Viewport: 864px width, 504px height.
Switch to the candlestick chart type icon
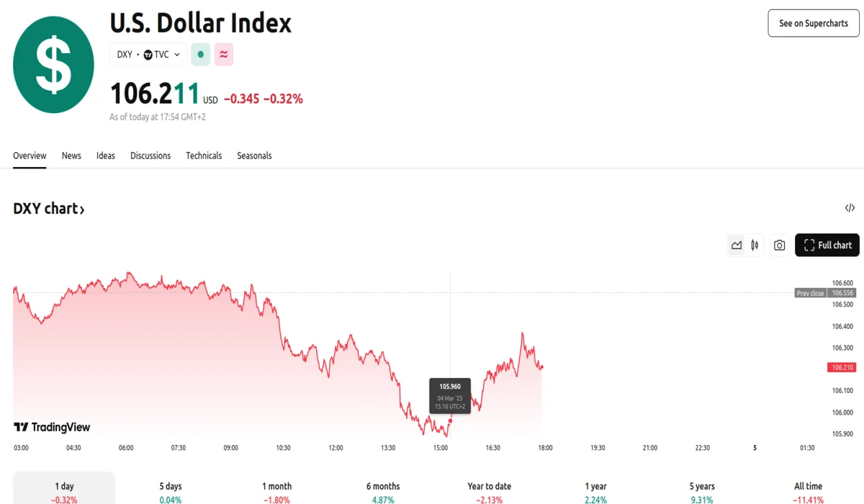(x=755, y=246)
